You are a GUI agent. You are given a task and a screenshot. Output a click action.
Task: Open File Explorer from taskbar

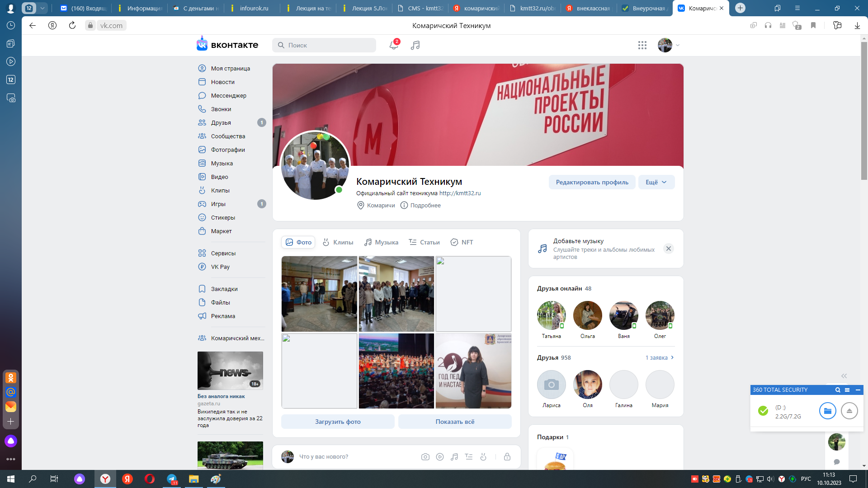(193, 479)
